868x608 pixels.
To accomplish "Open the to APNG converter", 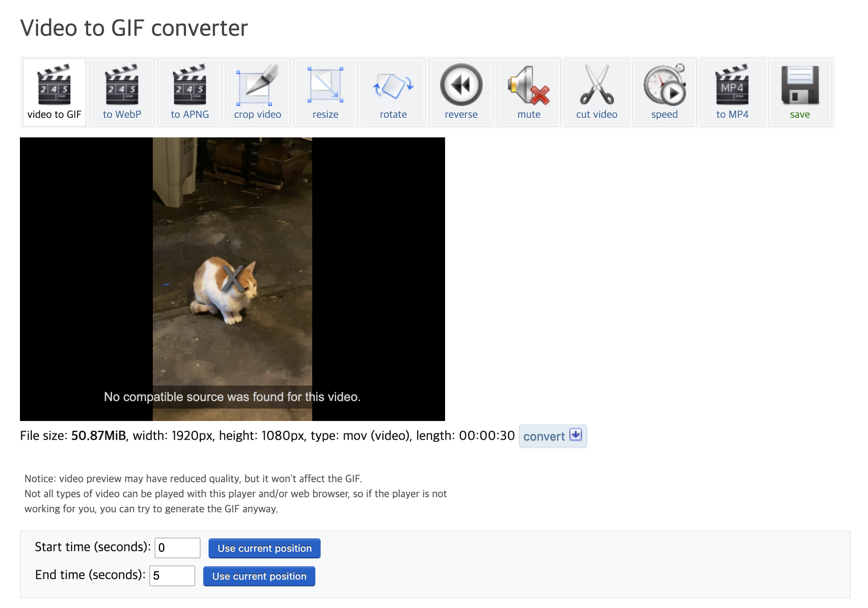I will coord(190,92).
